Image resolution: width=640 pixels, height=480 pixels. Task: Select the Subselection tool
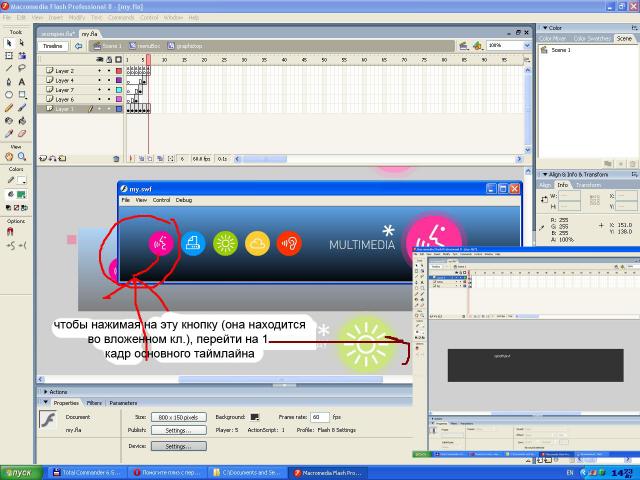(x=22, y=43)
